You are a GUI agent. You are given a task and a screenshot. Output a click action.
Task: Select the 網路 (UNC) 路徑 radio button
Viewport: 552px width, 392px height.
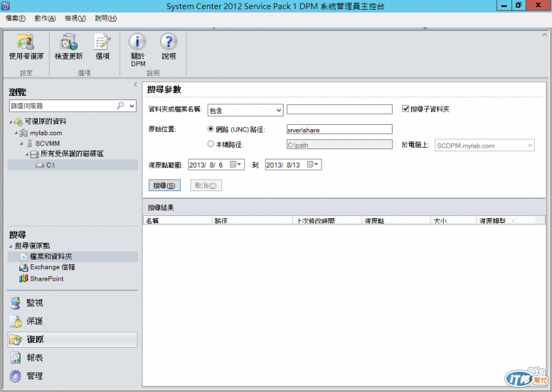pos(210,129)
